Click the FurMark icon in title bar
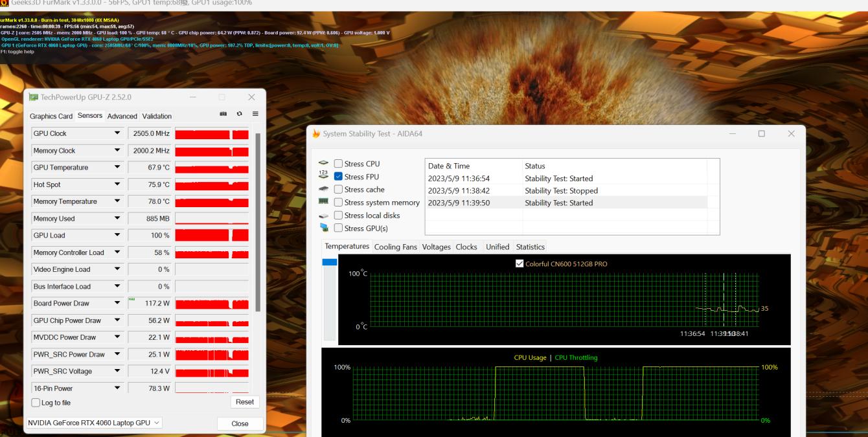The image size is (868, 437). pos(5,3)
